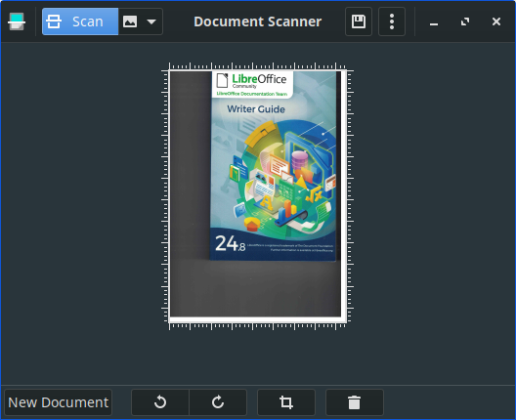This screenshot has width=516, height=420.
Task: Delete the scanned page
Action: [x=355, y=402]
